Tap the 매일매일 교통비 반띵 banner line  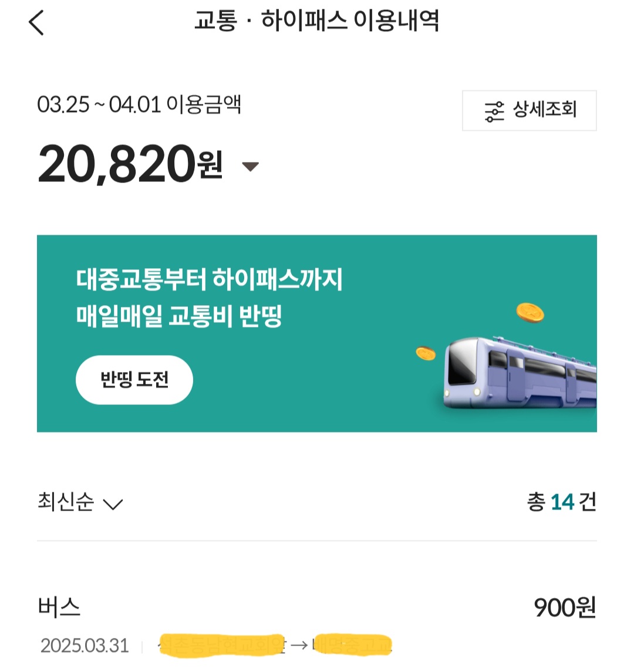click(179, 316)
